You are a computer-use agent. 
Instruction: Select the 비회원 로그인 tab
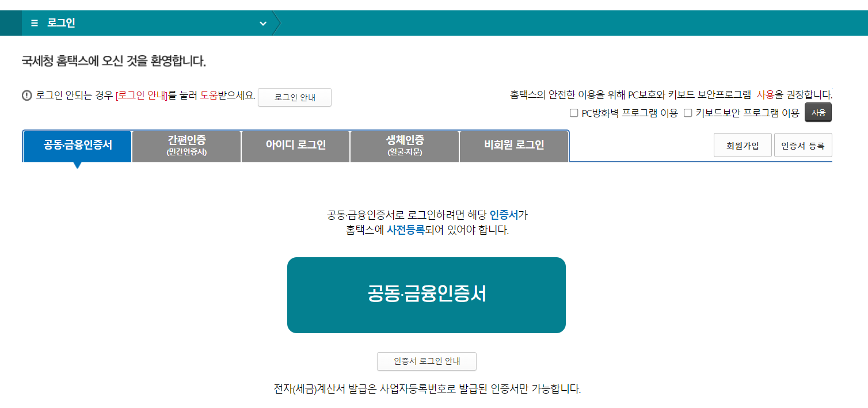pyautogui.click(x=513, y=146)
